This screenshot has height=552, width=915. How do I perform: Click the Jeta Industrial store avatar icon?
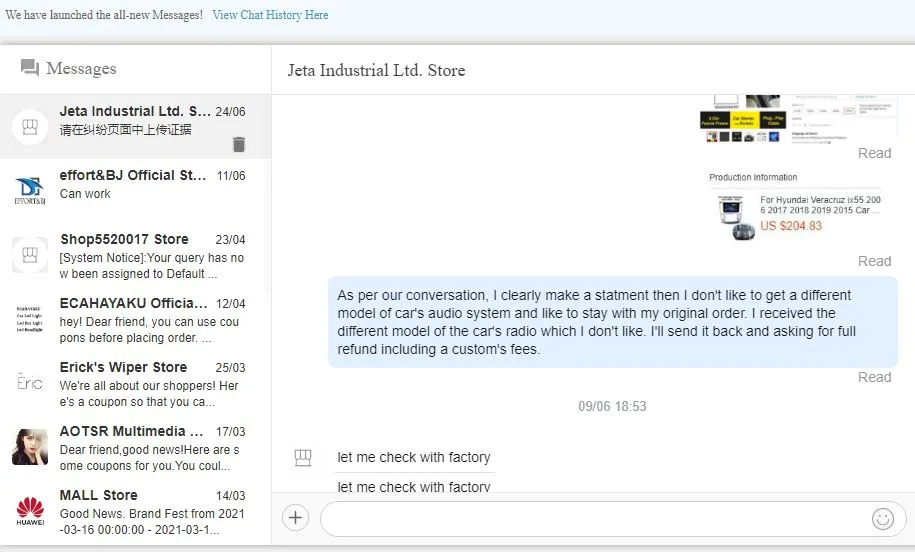pos(30,126)
